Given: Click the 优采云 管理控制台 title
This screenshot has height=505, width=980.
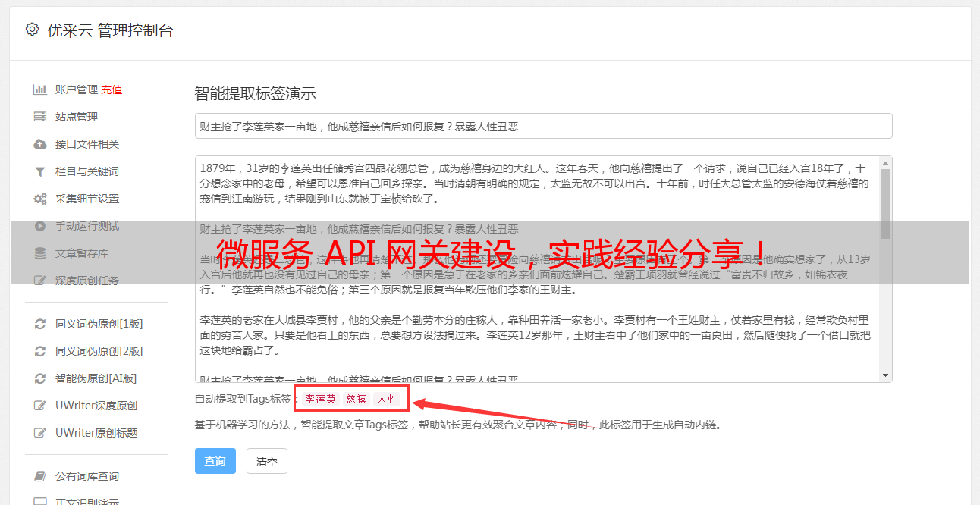Looking at the screenshot, I should click(110, 30).
